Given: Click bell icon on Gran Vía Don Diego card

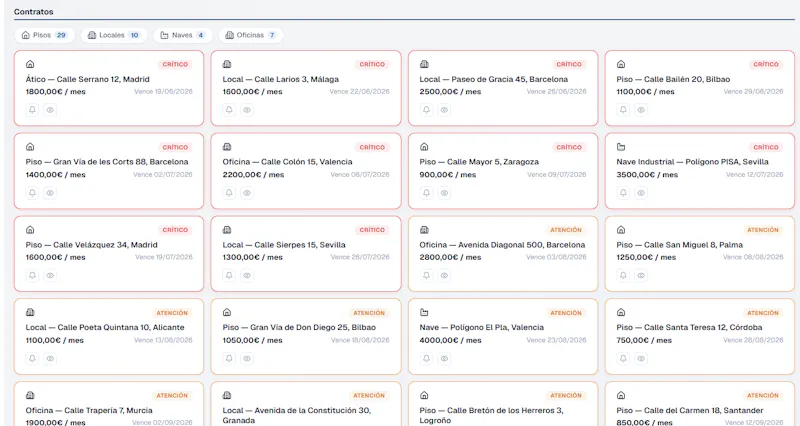Looking at the screenshot, I should [x=229, y=359].
